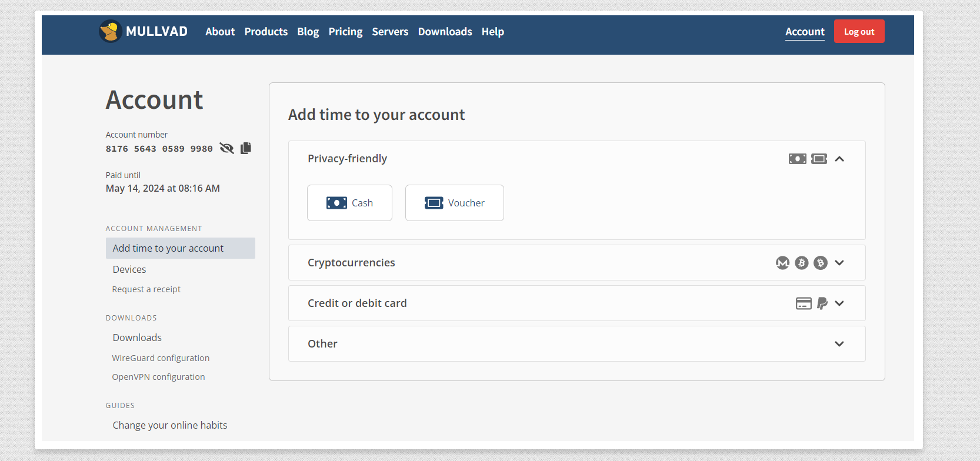Click the PayPal icon in the card row
Screen dimensions: 980x461
[x=822, y=303]
